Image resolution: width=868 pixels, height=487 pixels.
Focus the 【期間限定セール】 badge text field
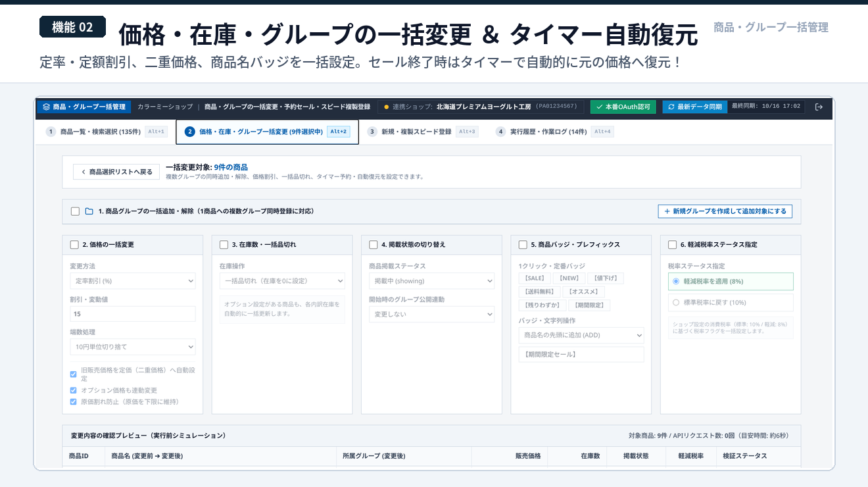coord(581,355)
